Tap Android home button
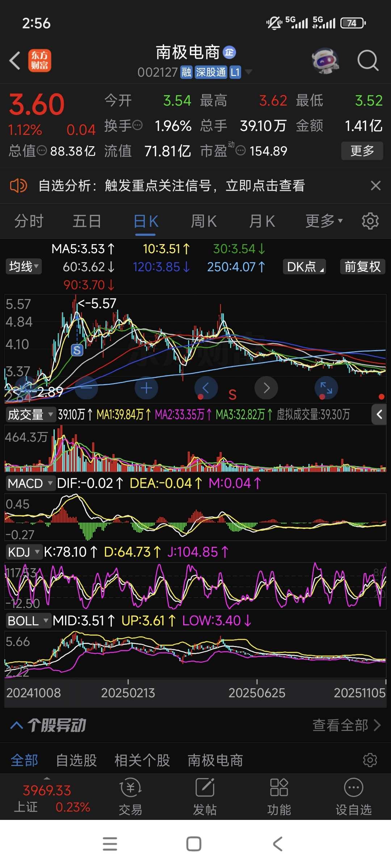Image resolution: width=391 pixels, height=868 pixels. click(194, 844)
